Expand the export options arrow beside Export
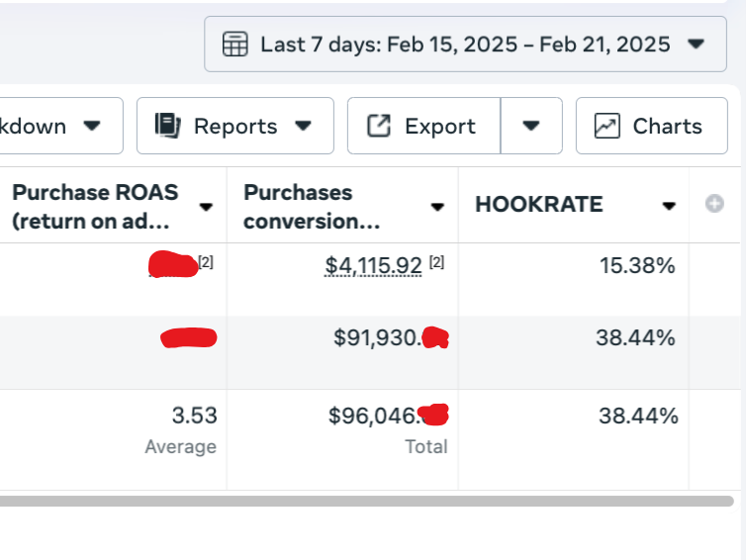The image size is (746, 560). (x=531, y=126)
